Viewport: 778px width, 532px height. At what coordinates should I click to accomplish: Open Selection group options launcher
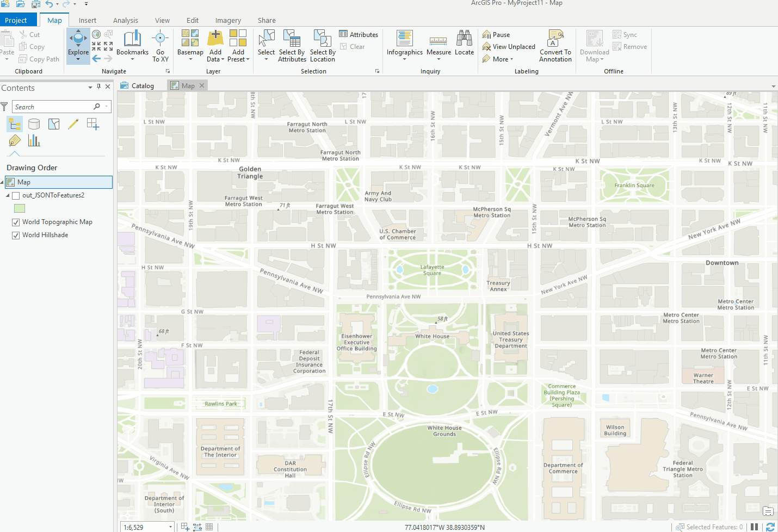click(378, 71)
